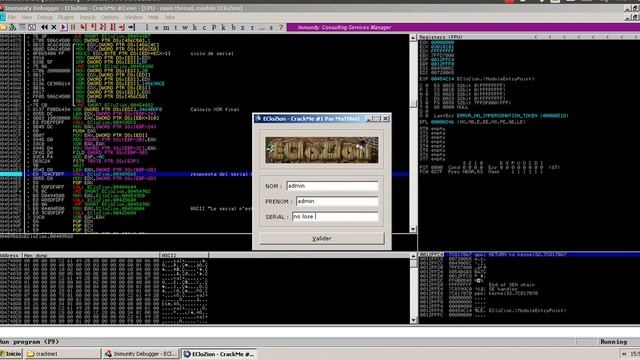Viewport: 640px width, 360px height.
Task: Click the Address column header in the dump pane
Action: (x=11, y=255)
